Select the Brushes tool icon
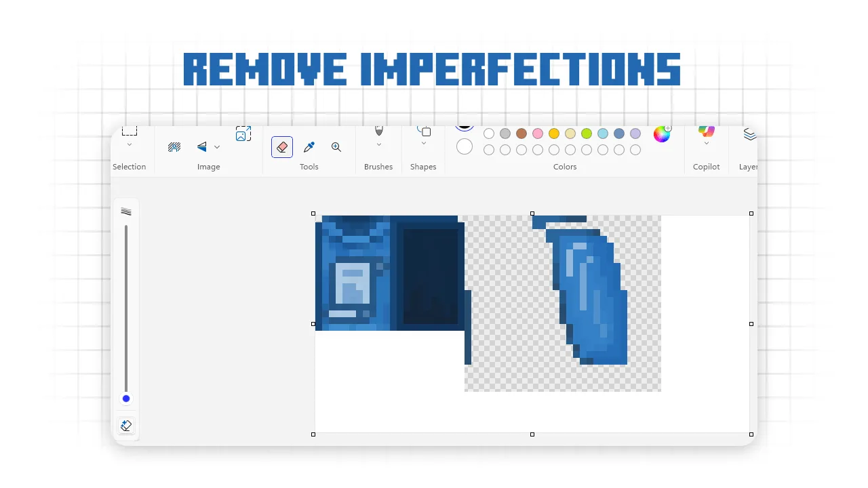The width and height of the screenshot is (868, 488). click(378, 131)
